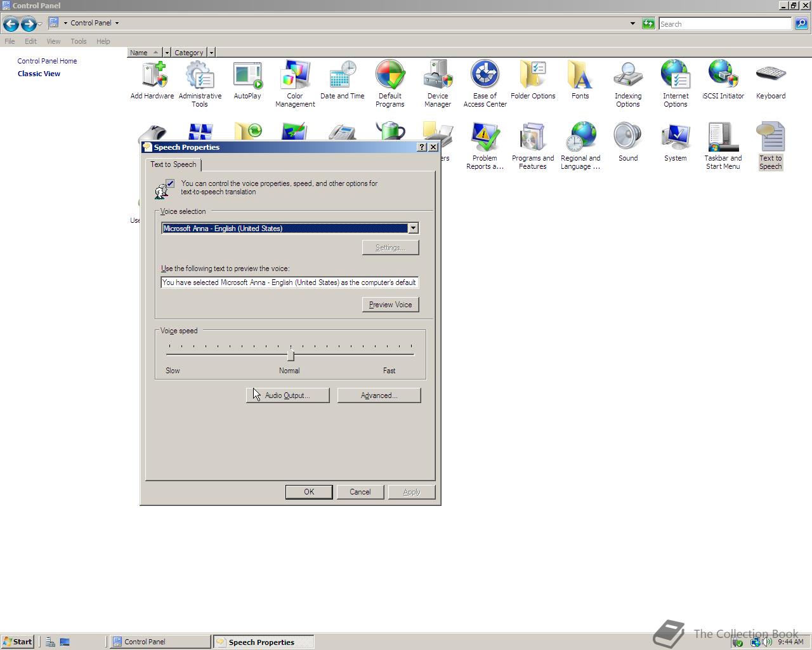812x650 pixels.
Task: Click the Back navigation arrow
Action: (x=11, y=24)
